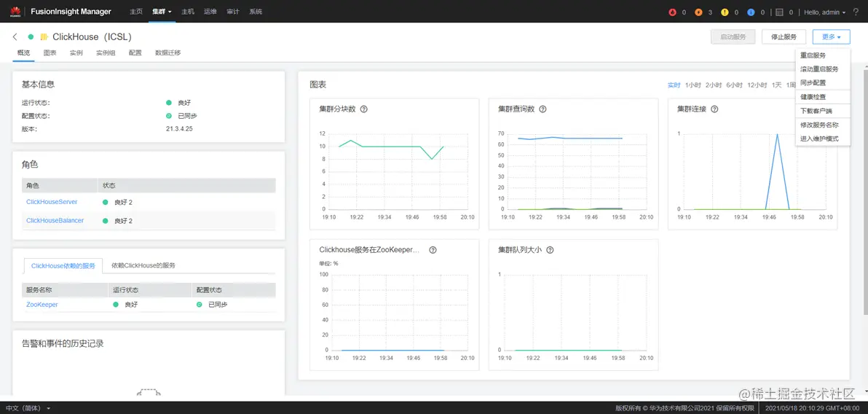Open help for 集群分块数 chart

coord(363,109)
